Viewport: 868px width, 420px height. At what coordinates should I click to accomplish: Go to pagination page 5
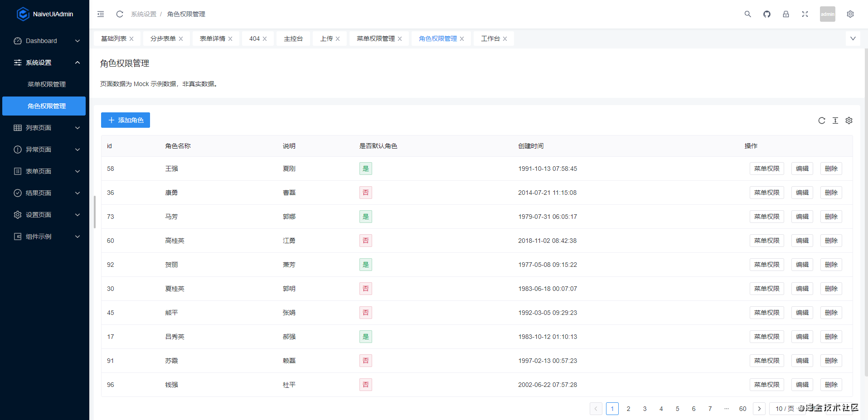[x=678, y=409]
